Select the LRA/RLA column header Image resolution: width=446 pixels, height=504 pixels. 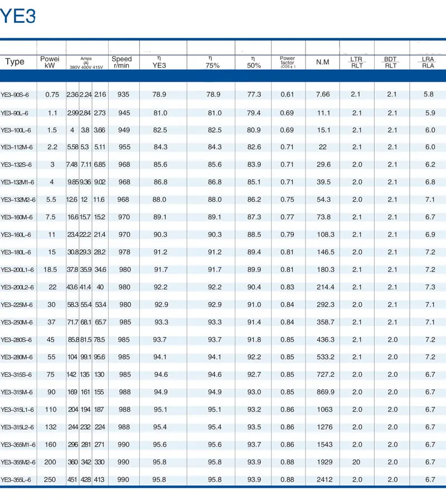(x=427, y=61)
